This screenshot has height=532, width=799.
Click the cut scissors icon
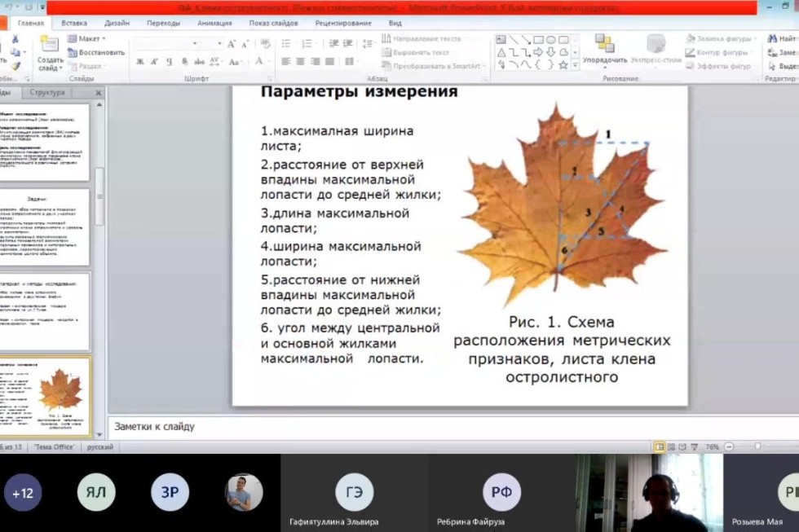[15, 39]
